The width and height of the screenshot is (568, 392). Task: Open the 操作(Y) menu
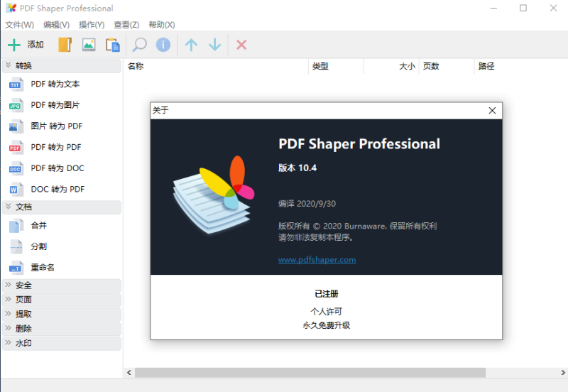click(92, 25)
